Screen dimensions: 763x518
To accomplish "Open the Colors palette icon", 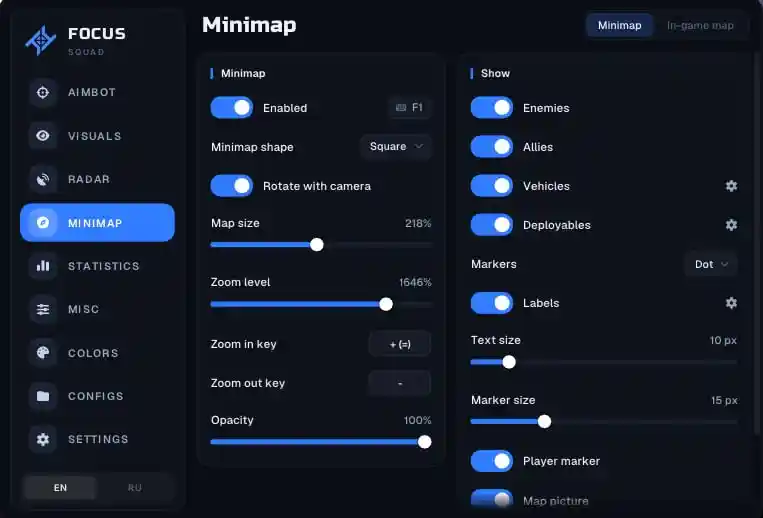I will 43,353.
